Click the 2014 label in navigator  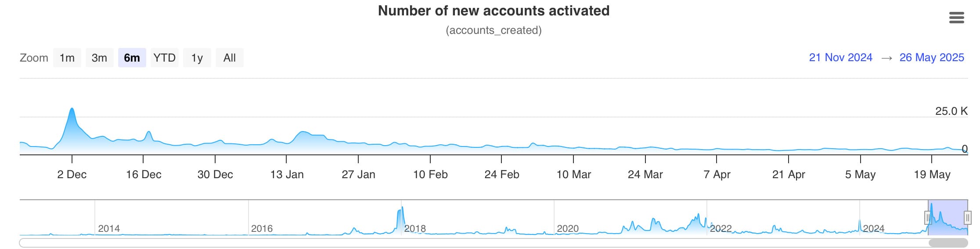coord(109,228)
